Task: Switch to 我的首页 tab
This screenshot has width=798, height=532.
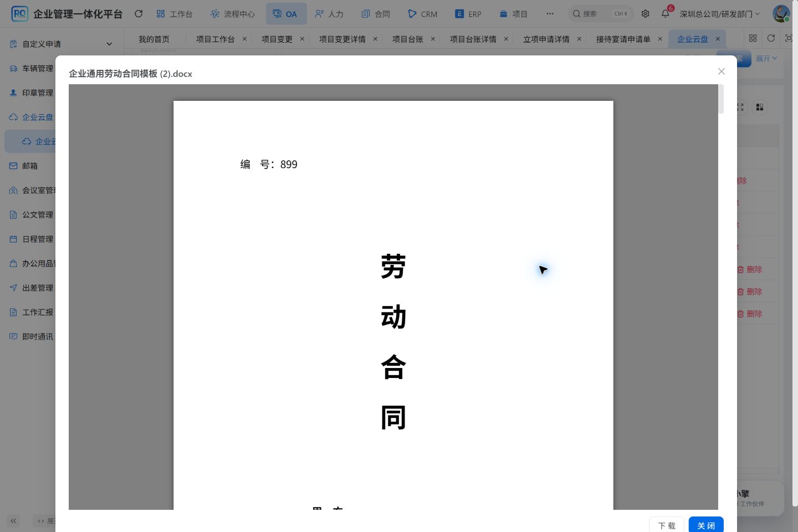Action: [x=154, y=39]
